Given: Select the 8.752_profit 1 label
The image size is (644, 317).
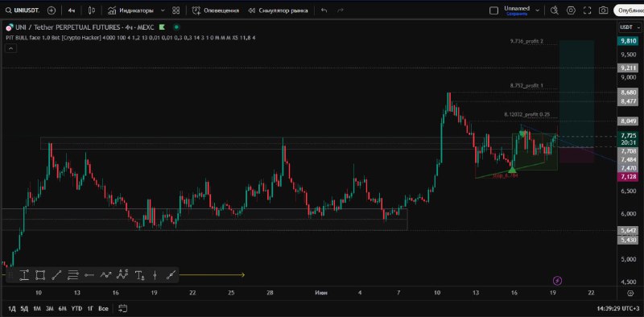Looking at the screenshot, I should coord(526,85).
